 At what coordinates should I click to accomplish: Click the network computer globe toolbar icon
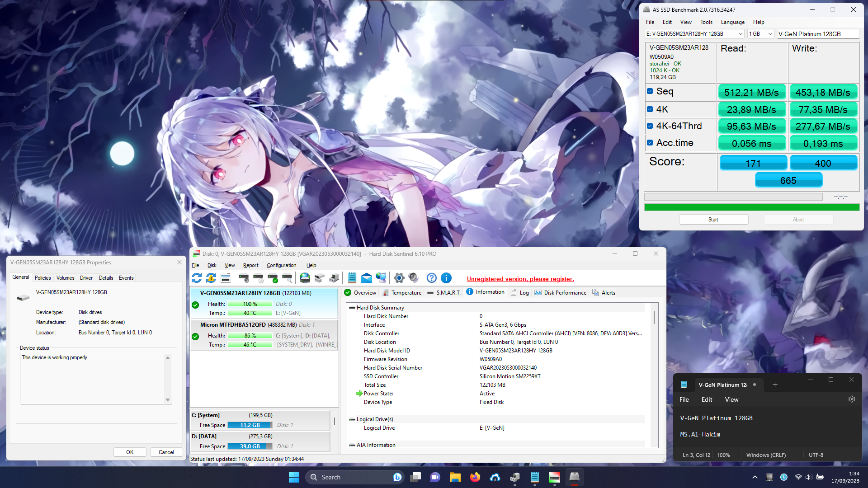[381, 278]
